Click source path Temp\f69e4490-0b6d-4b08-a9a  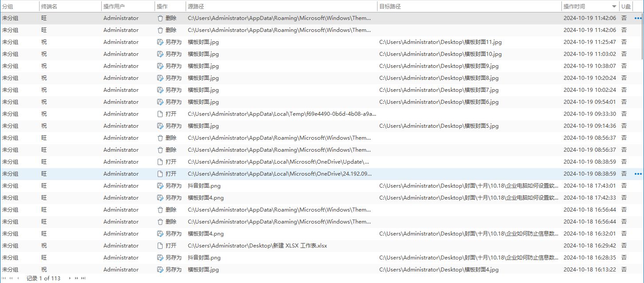(x=282, y=114)
